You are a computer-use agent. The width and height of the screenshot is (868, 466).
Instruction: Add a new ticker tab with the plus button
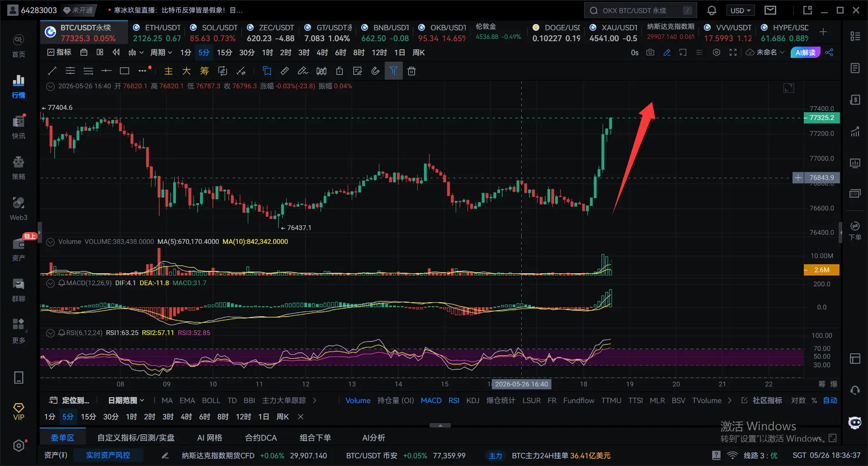point(823,32)
